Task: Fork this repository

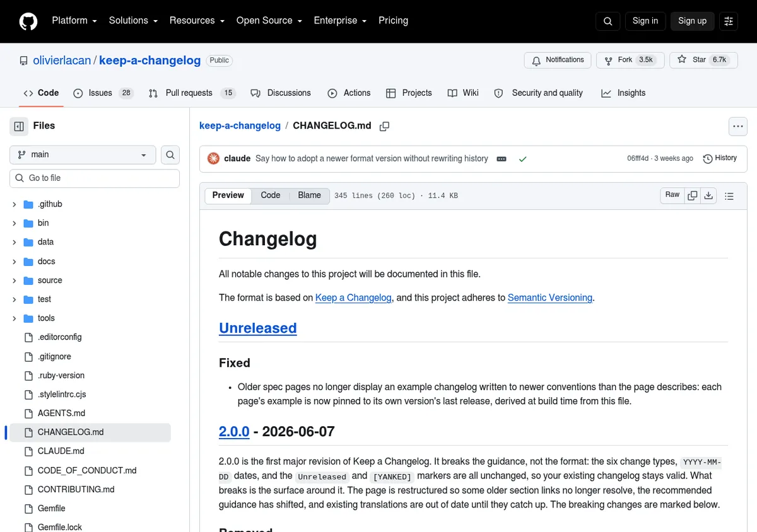Action: click(x=629, y=60)
